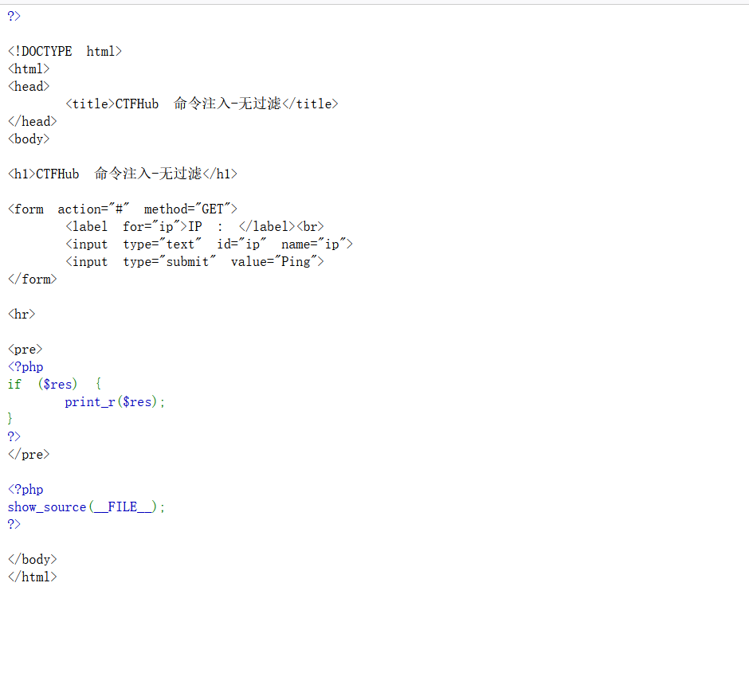Click the opening head tag
749x700 pixels.
point(29,86)
